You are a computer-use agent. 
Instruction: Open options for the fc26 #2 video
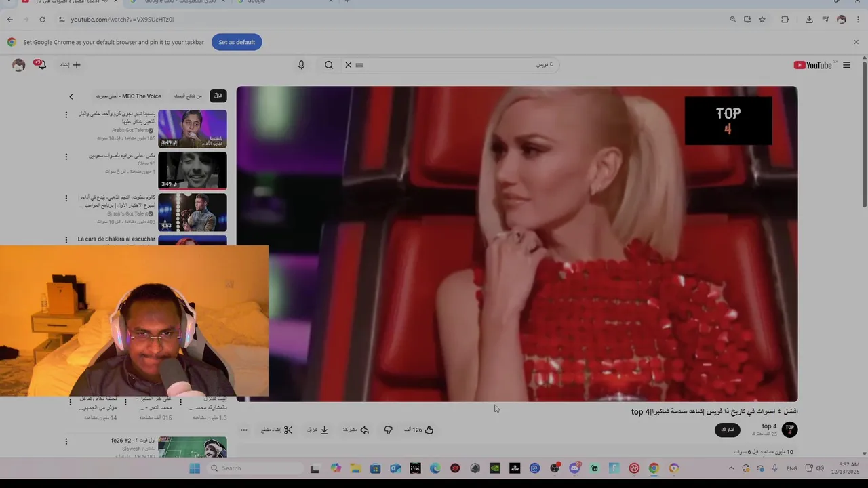tap(66, 441)
